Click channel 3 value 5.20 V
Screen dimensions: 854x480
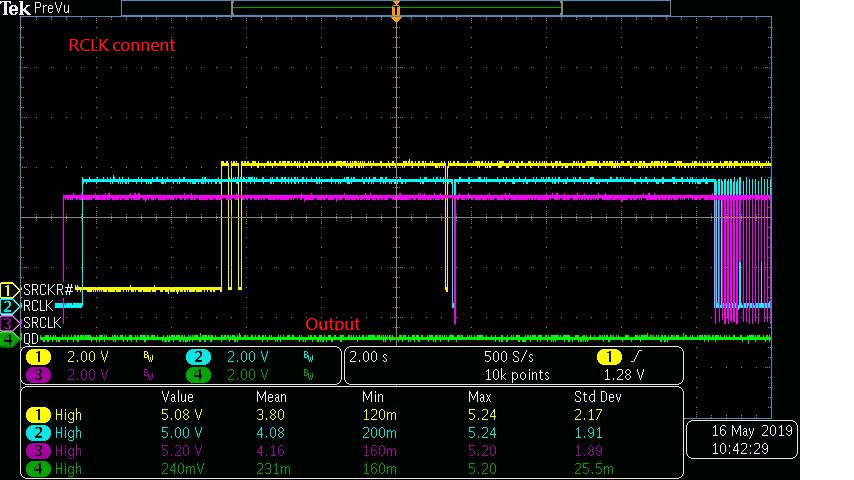tap(182, 451)
